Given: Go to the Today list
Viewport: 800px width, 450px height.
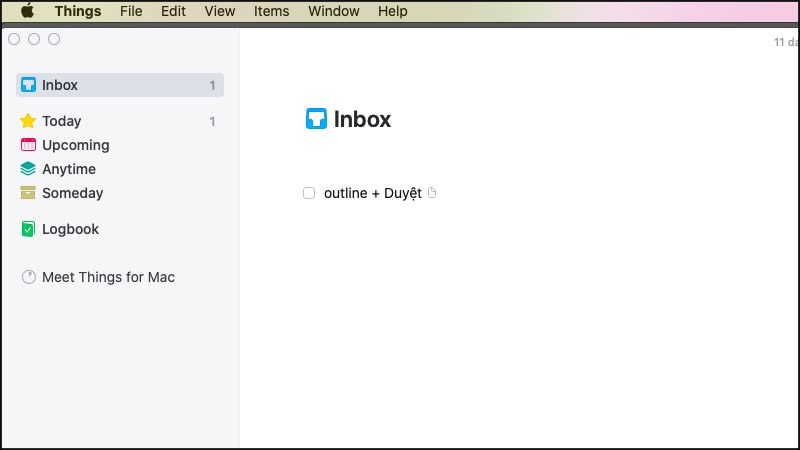Looking at the screenshot, I should 62,121.
